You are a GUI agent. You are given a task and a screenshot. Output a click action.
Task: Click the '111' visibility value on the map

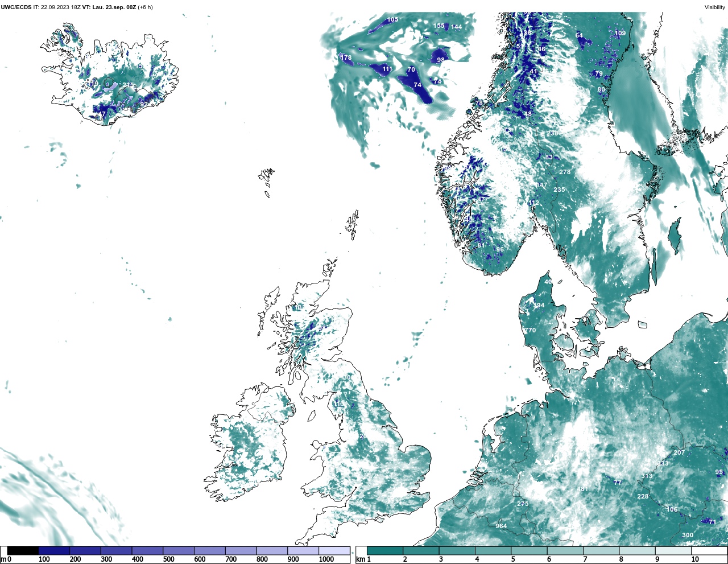pyautogui.click(x=387, y=69)
